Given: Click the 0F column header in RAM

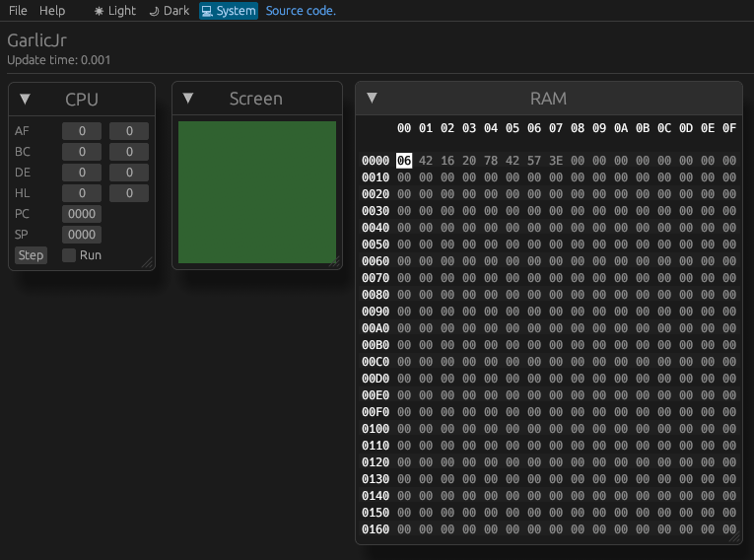Looking at the screenshot, I should [x=729, y=128].
